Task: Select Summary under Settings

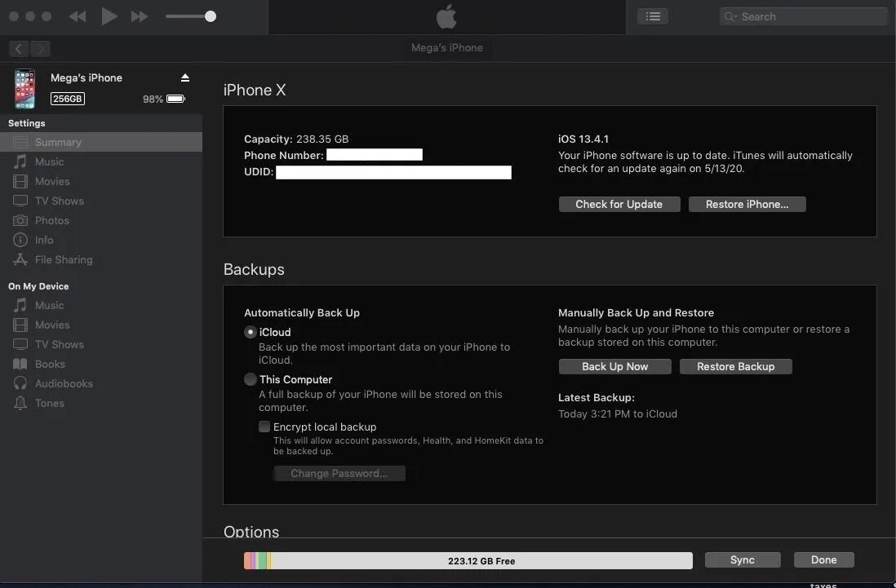Action: coord(101,142)
